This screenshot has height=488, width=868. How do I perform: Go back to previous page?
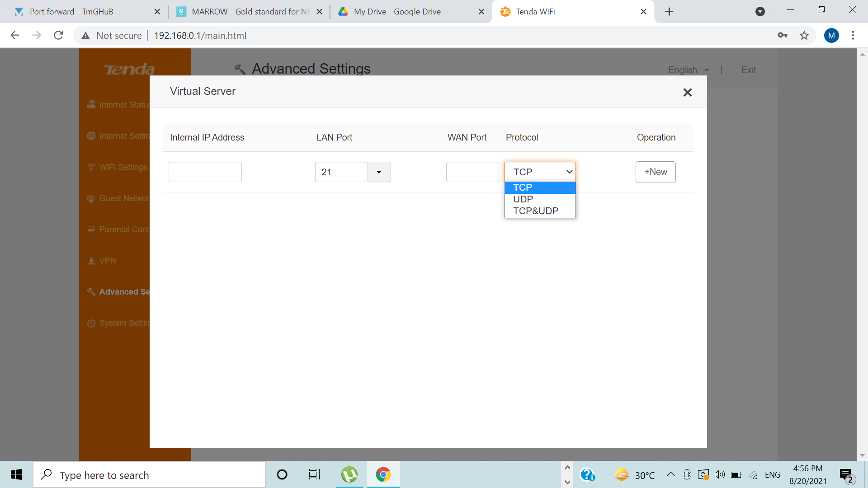(x=15, y=35)
